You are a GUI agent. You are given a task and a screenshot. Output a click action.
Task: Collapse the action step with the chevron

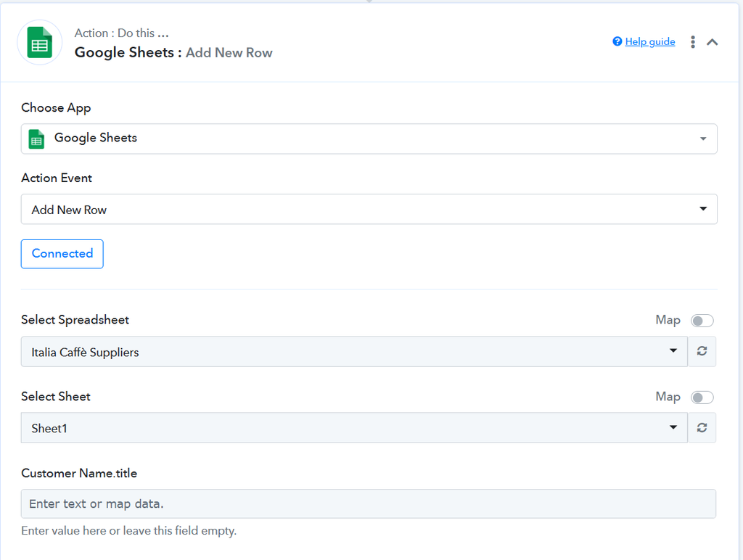click(713, 42)
